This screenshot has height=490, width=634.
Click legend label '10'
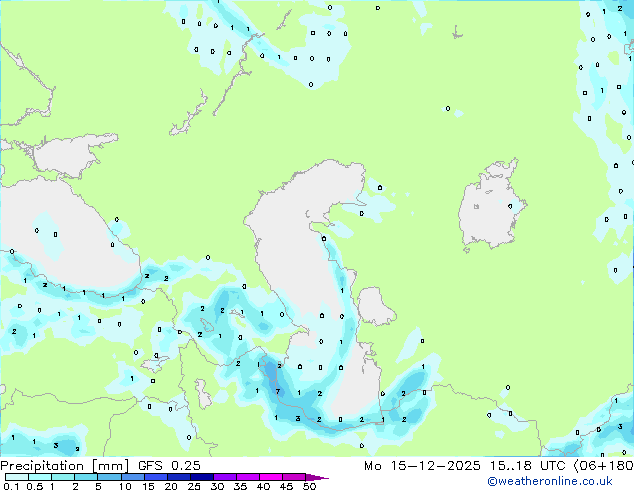point(125,486)
